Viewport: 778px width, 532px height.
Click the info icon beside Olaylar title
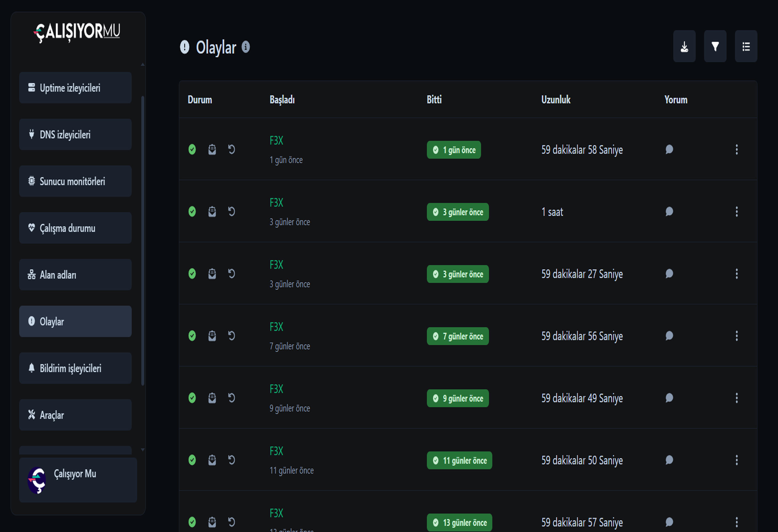pos(246,47)
